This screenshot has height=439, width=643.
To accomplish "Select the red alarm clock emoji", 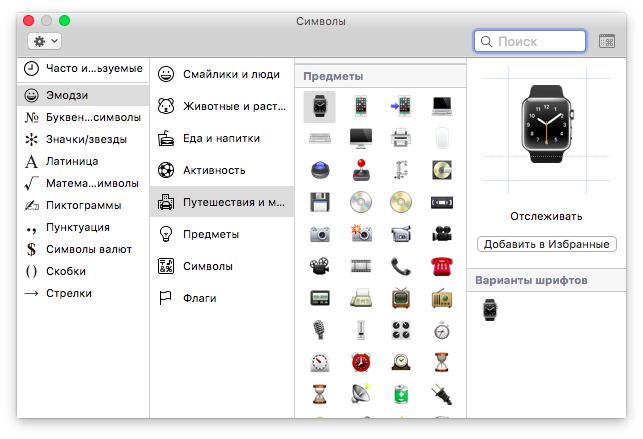I will click(x=361, y=362).
